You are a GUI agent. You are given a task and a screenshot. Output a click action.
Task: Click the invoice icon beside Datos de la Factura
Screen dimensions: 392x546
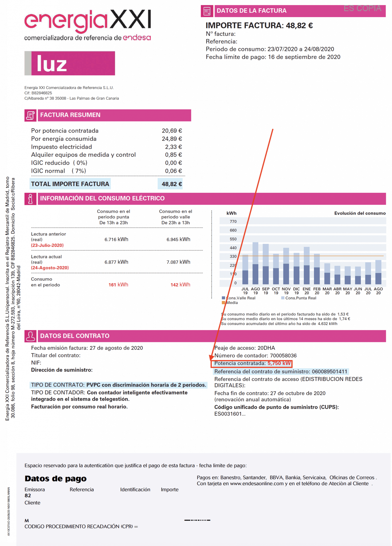[x=207, y=11]
